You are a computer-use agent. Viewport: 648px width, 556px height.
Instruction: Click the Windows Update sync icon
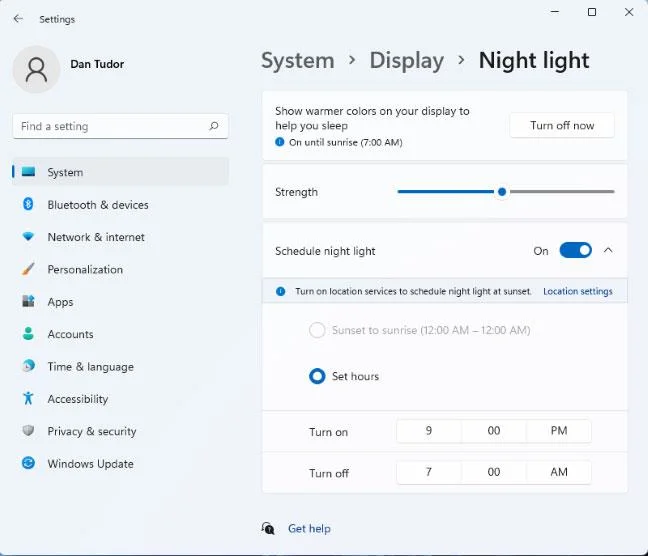[28, 463]
